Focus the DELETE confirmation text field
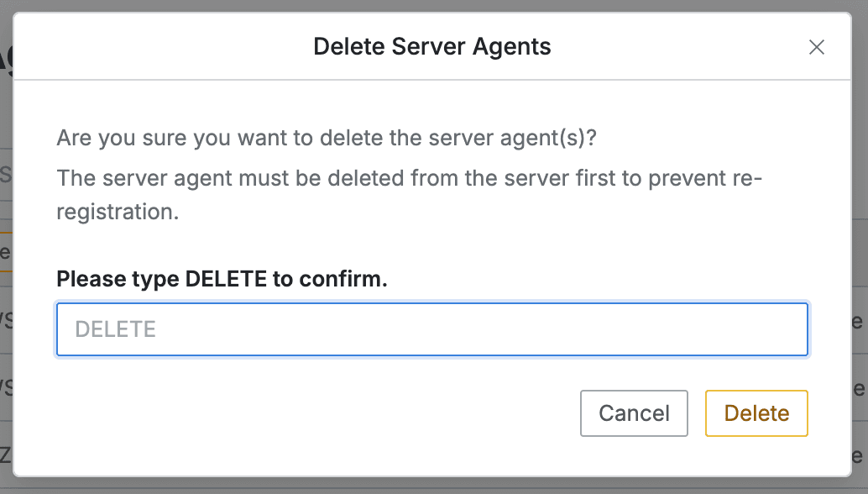Image resolution: width=868 pixels, height=494 pixels. coord(431,329)
